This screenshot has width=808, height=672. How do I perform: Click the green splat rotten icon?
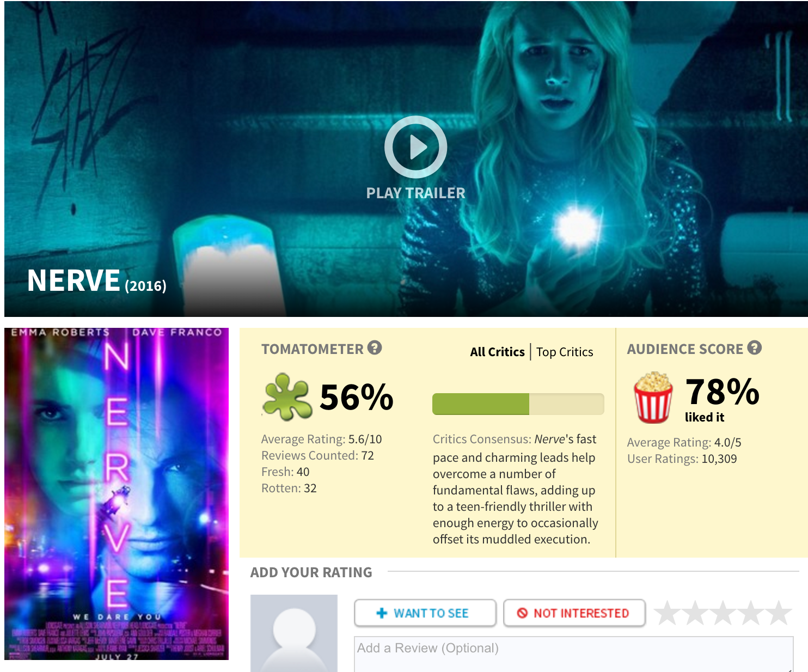pos(286,396)
